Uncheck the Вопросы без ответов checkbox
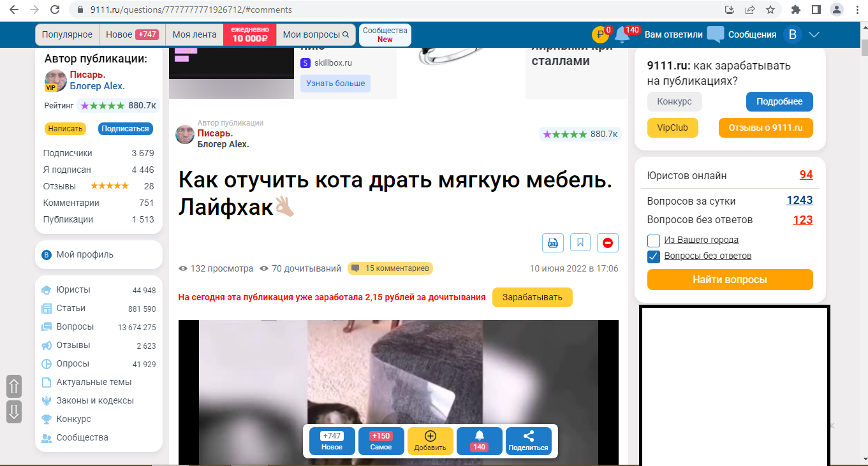Viewport: 868px width, 466px height. coord(654,256)
